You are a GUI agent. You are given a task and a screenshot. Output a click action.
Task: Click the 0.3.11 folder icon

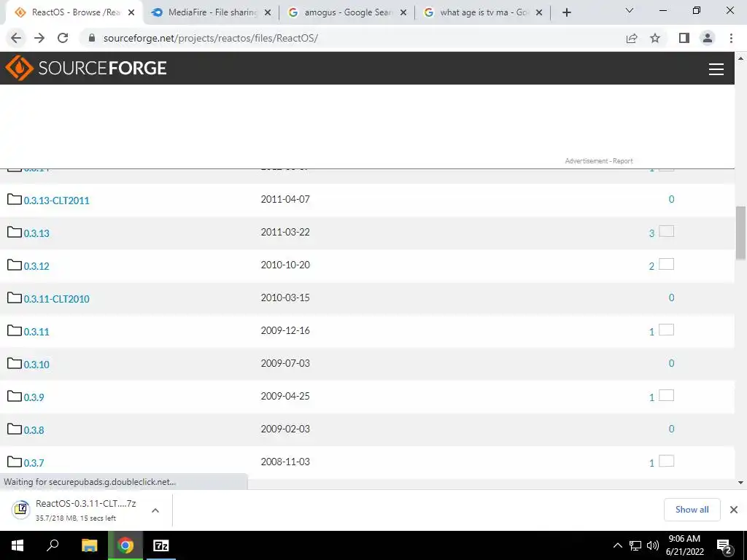(15, 330)
